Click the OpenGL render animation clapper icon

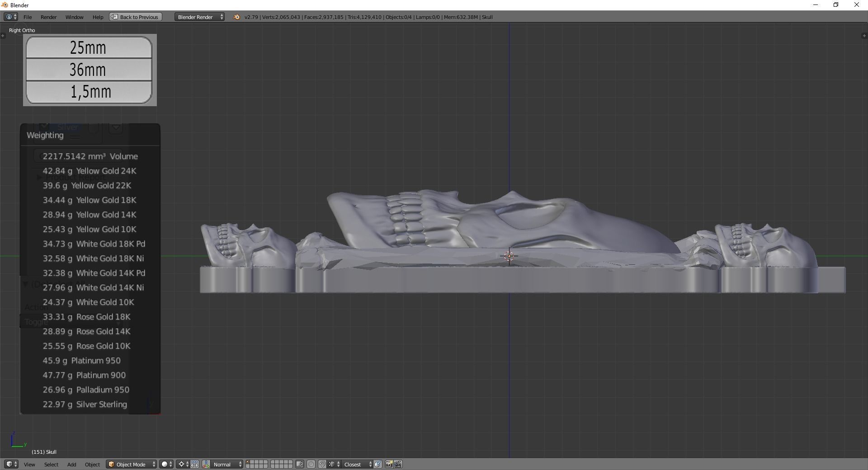pos(398,464)
